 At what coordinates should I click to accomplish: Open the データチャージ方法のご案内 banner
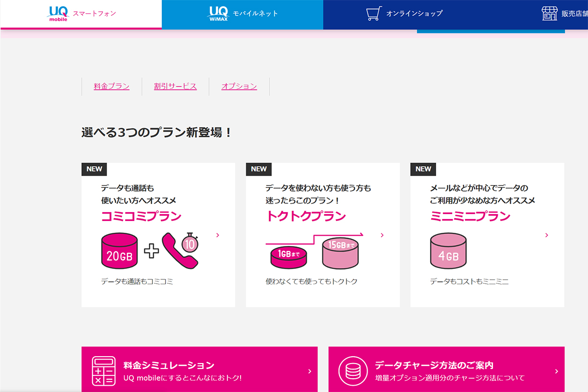[x=446, y=369]
